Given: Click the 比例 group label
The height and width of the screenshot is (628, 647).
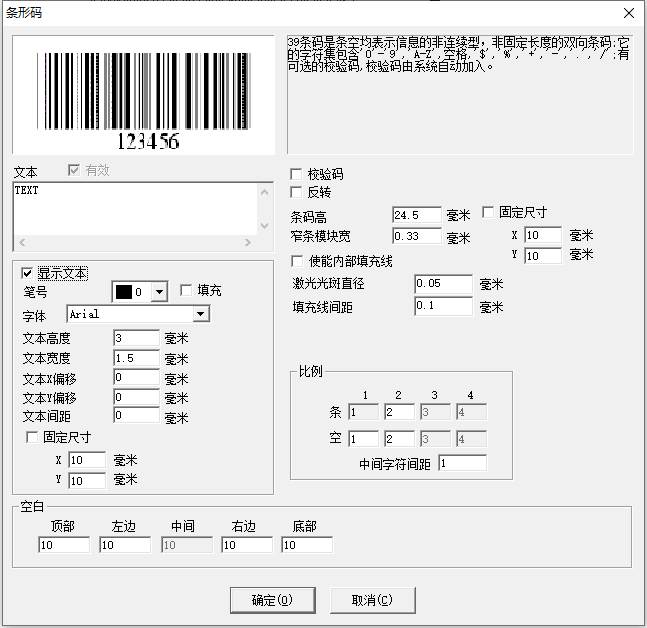Looking at the screenshot, I should (311, 371).
